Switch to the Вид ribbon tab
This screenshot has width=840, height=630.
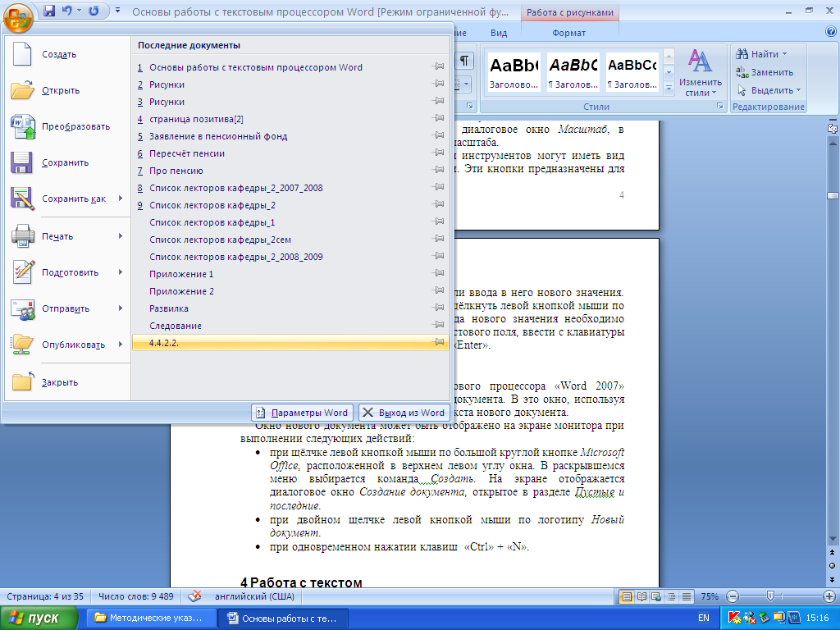(499, 33)
